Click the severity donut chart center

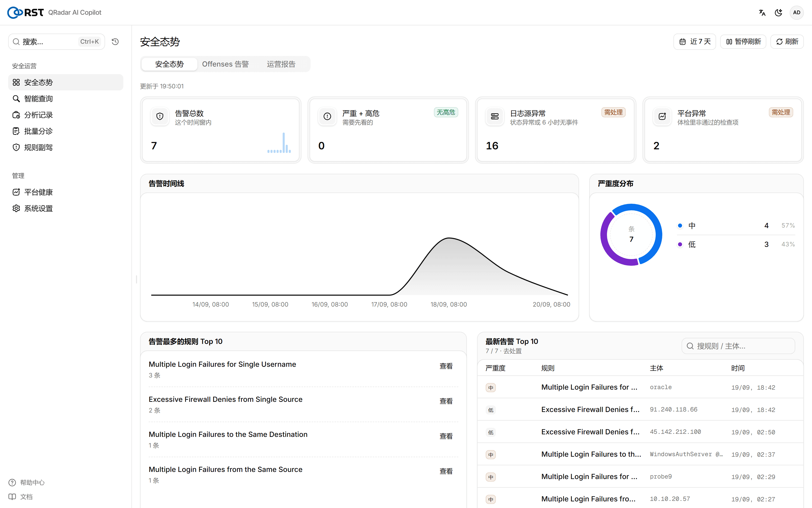(x=631, y=234)
